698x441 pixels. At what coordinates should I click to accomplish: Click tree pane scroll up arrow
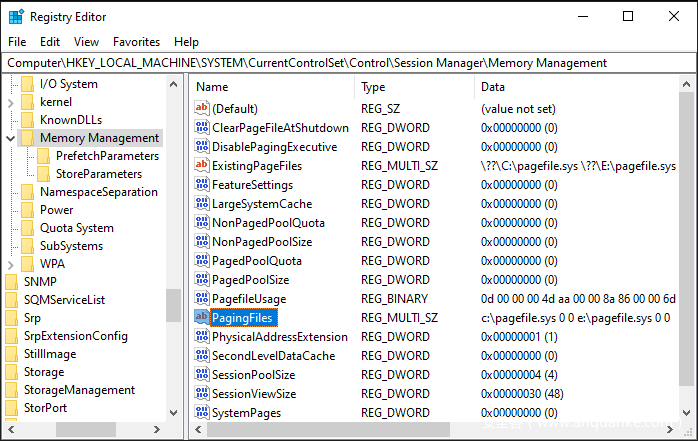pyautogui.click(x=174, y=84)
